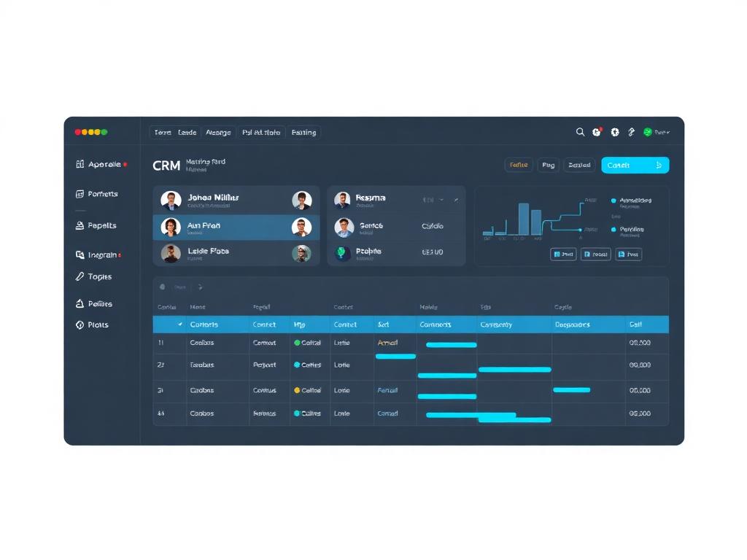Click the Cafdle value in Sontcb row
This screenshot has height=560, width=747.
point(433,226)
